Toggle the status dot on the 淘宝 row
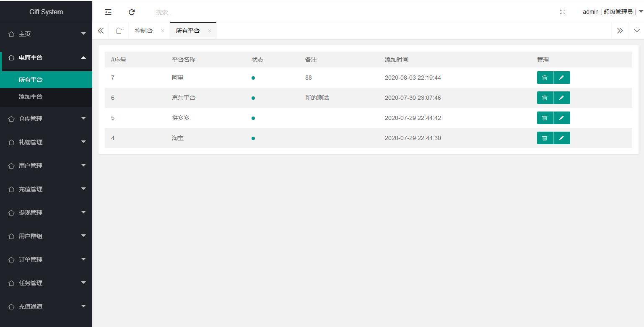Image resolution: width=644 pixels, height=327 pixels. 253,138
